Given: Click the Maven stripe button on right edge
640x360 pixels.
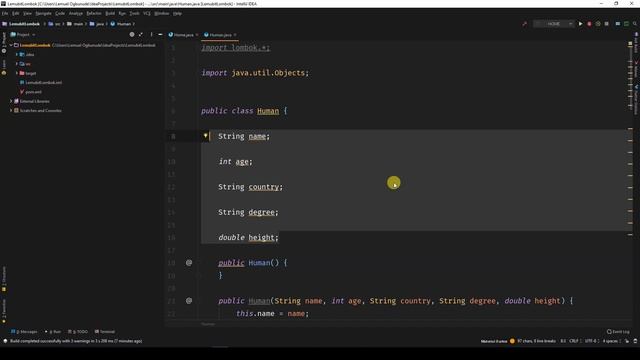Looking at the screenshot, I should 636,70.
